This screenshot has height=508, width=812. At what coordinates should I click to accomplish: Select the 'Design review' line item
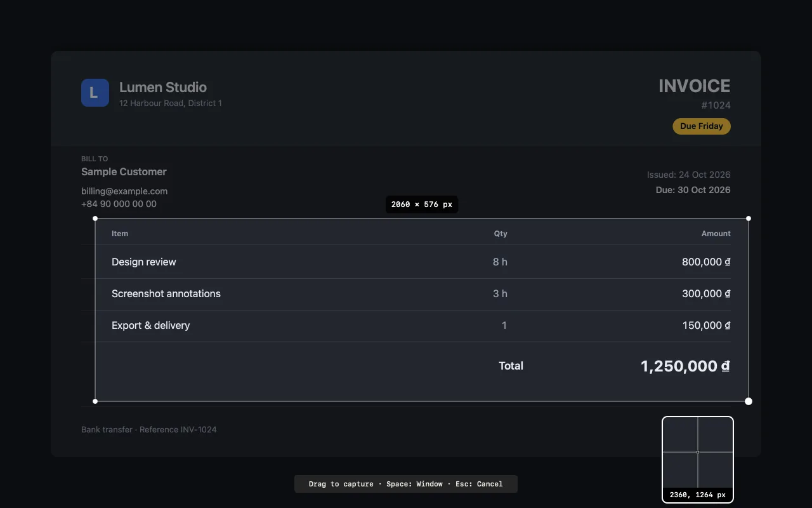[144, 262]
